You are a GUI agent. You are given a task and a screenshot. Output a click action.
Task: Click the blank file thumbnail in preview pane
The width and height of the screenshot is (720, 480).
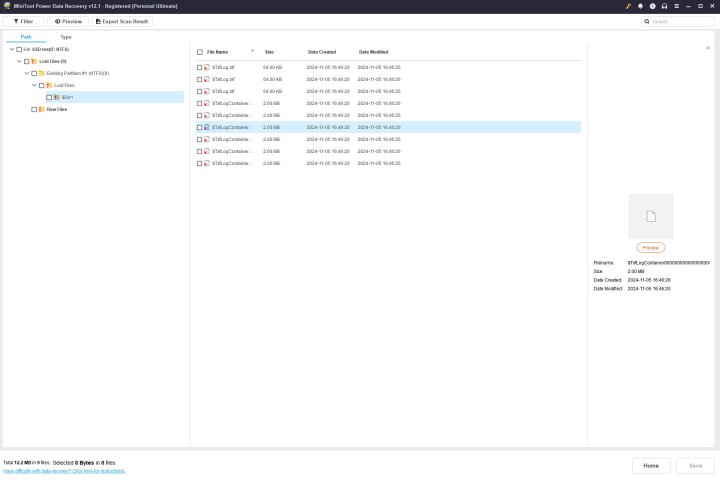[651, 216]
